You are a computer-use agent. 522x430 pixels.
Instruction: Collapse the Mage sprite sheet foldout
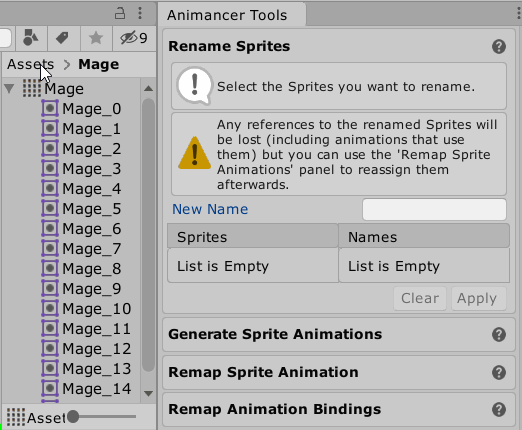coord(9,89)
